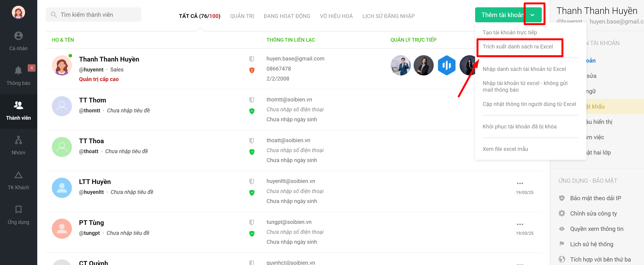Open the Cá nhân sidebar icon

click(18, 36)
